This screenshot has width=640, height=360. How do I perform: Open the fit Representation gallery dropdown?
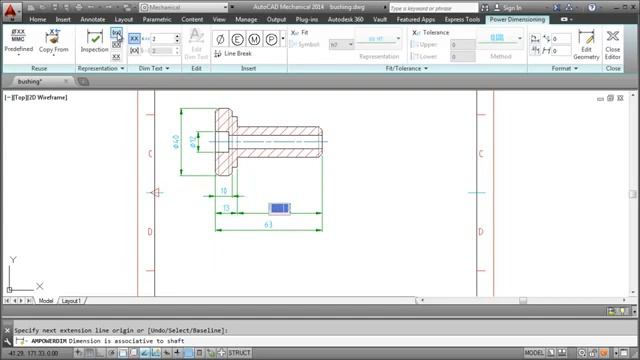coord(398,39)
